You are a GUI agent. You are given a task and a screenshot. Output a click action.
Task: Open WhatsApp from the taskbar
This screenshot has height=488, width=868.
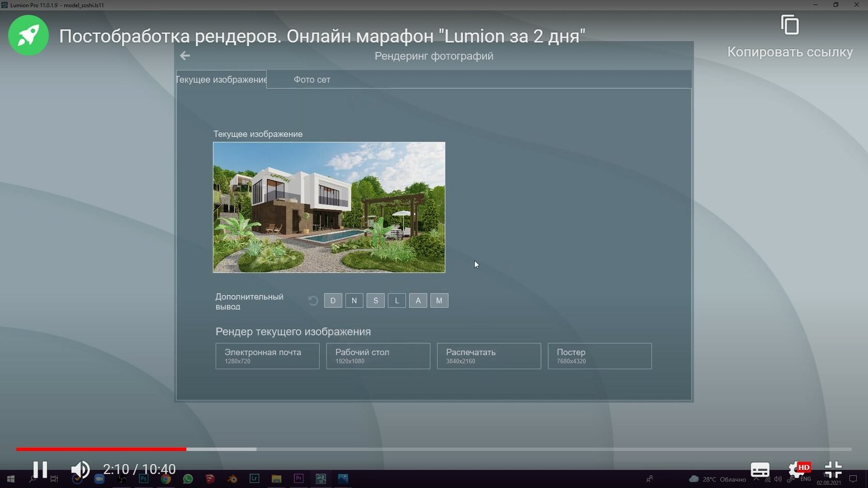[x=188, y=479]
